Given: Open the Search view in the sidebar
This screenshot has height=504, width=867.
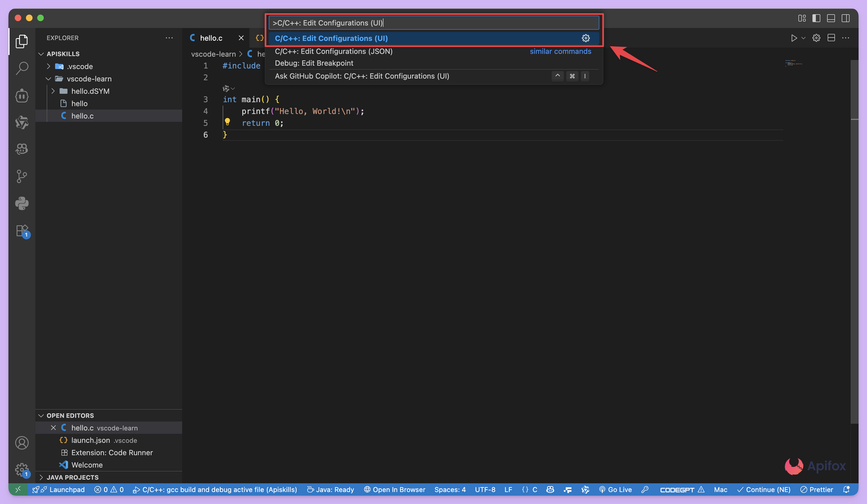Looking at the screenshot, I should pyautogui.click(x=22, y=68).
